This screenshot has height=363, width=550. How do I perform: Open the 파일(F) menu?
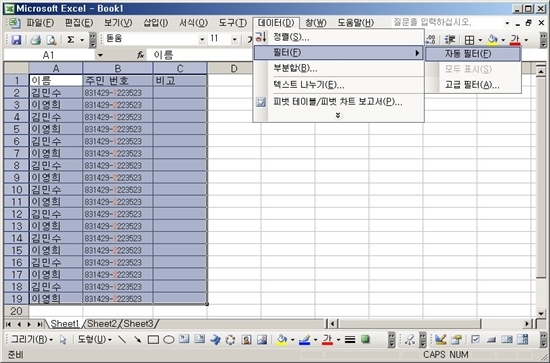[x=40, y=23]
